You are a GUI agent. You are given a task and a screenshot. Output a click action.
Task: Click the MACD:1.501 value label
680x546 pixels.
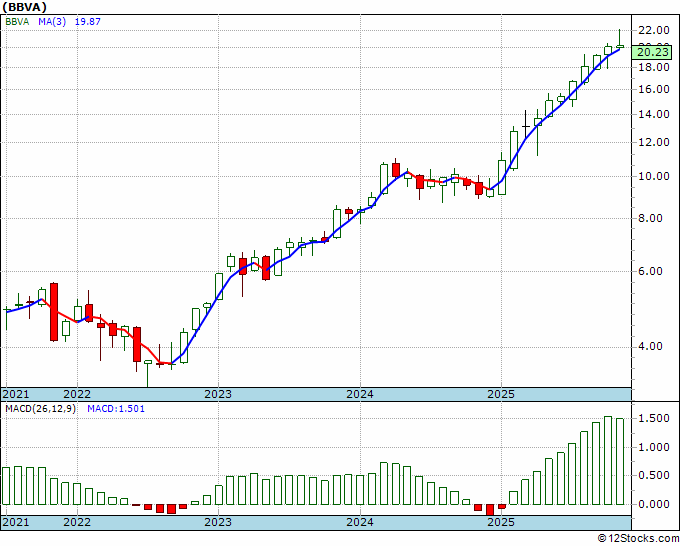(116, 409)
